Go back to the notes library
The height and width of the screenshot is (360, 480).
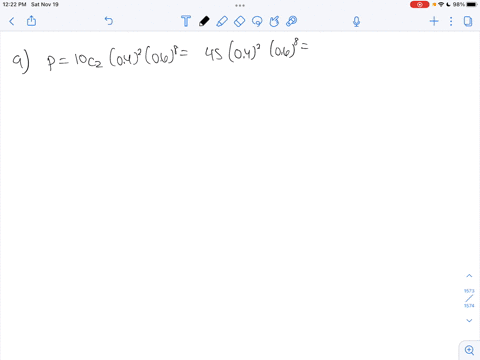(x=12, y=22)
